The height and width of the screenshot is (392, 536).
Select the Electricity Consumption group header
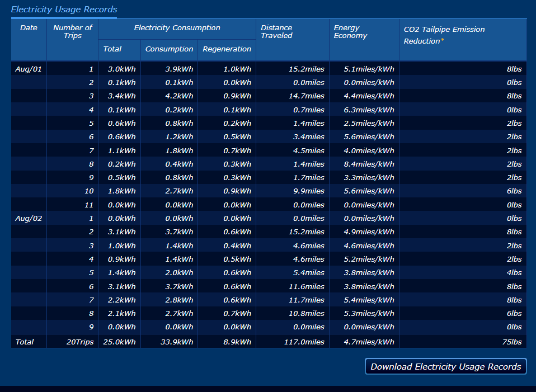tap(177, 28)
